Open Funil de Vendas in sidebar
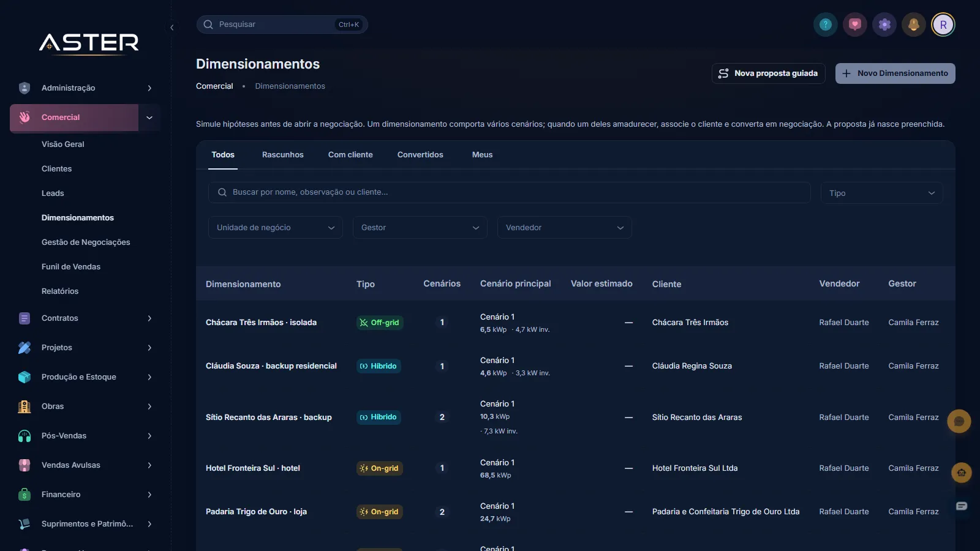Image resolution: width=980 pixels, height=551 pixels. coord(71,267)
